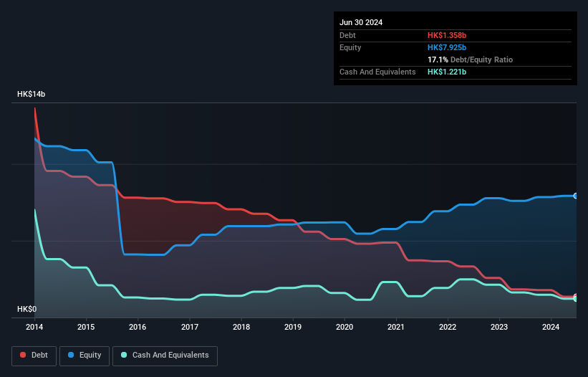
Task: Click the HK$14b y-axis label
Action: tap(31, 94)
